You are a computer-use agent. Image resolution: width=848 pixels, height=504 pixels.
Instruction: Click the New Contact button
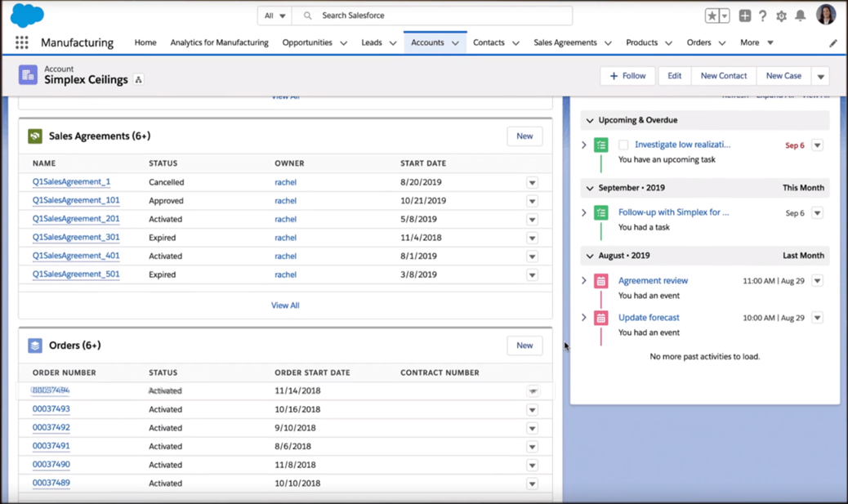[x=724, y=76]
